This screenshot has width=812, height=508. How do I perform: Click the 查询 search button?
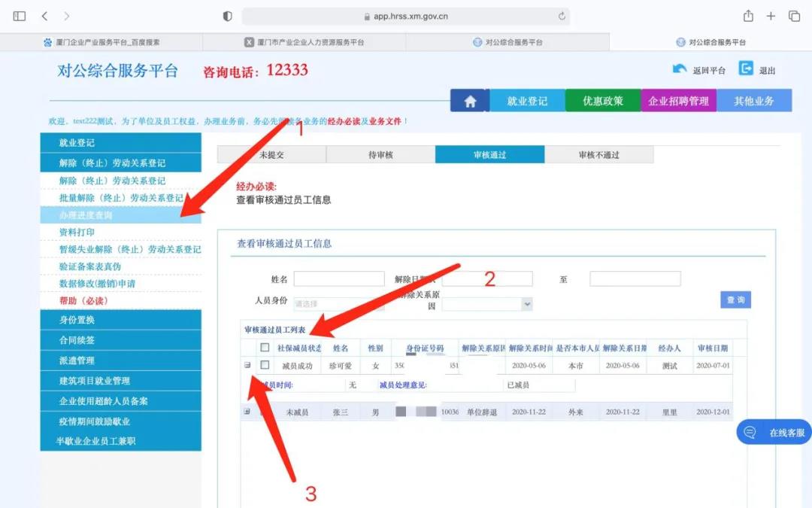(x=735, y=300)
